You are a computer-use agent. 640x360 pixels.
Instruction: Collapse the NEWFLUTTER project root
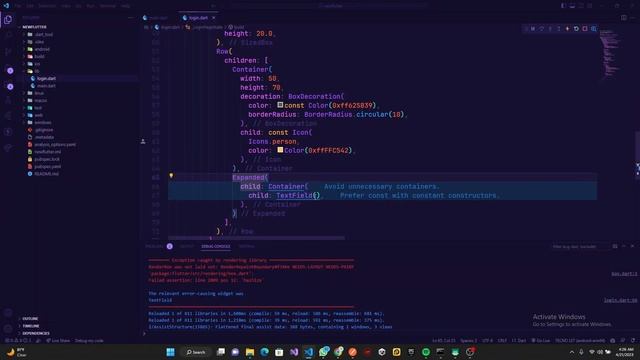pyautogui.click(x=35, y=27)
